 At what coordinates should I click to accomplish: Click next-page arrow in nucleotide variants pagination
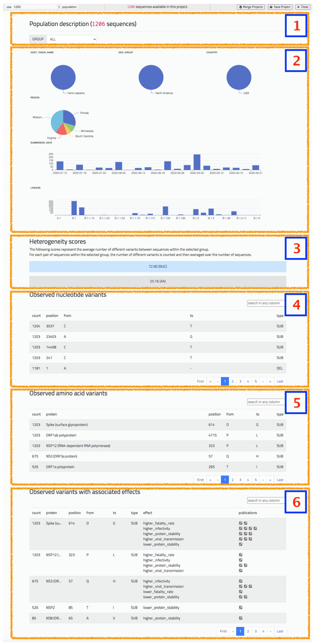point(263,381)
